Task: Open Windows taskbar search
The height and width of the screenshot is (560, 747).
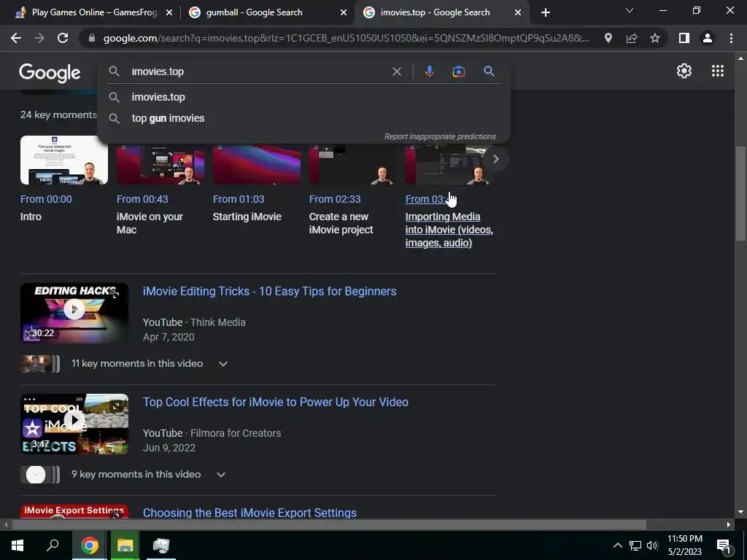Action: point(53,545)
